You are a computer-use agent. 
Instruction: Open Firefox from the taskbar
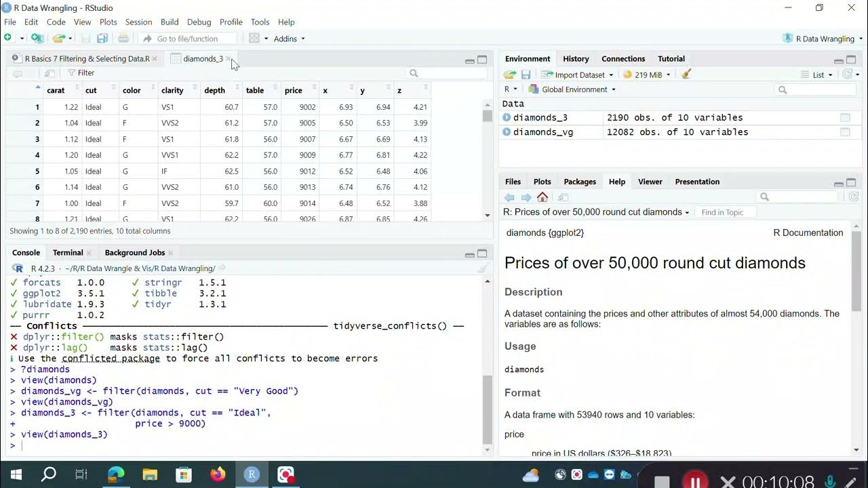pos(218,474)
